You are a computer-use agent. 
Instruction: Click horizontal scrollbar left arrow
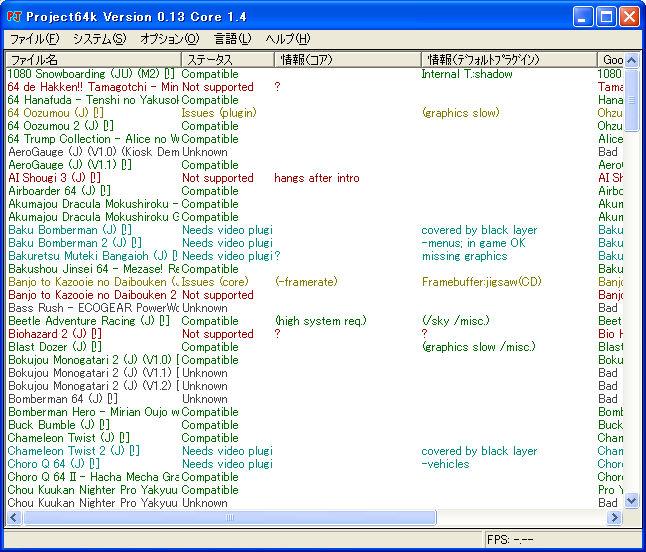(x=14, y=518)
